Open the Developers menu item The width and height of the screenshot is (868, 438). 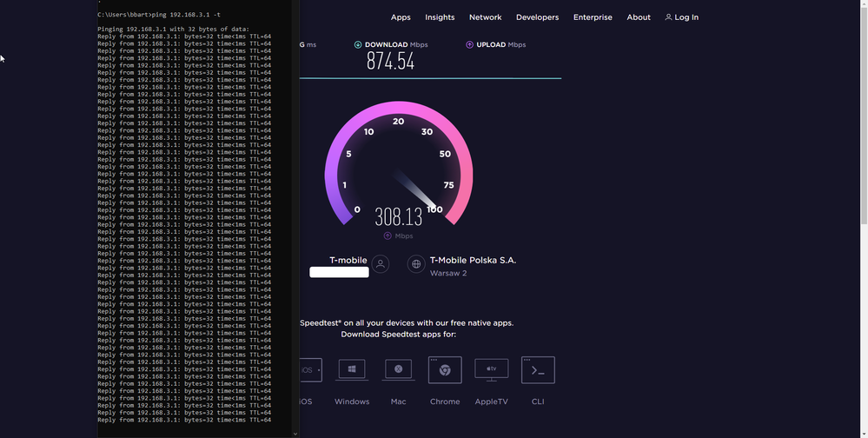coord(537,17)
